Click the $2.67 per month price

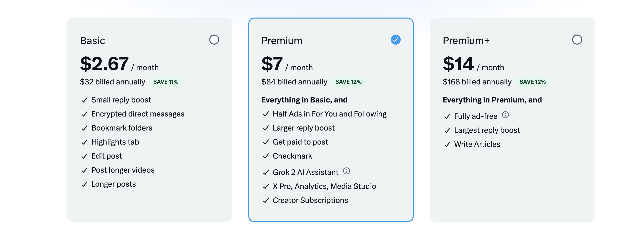(x=104, y=64)
